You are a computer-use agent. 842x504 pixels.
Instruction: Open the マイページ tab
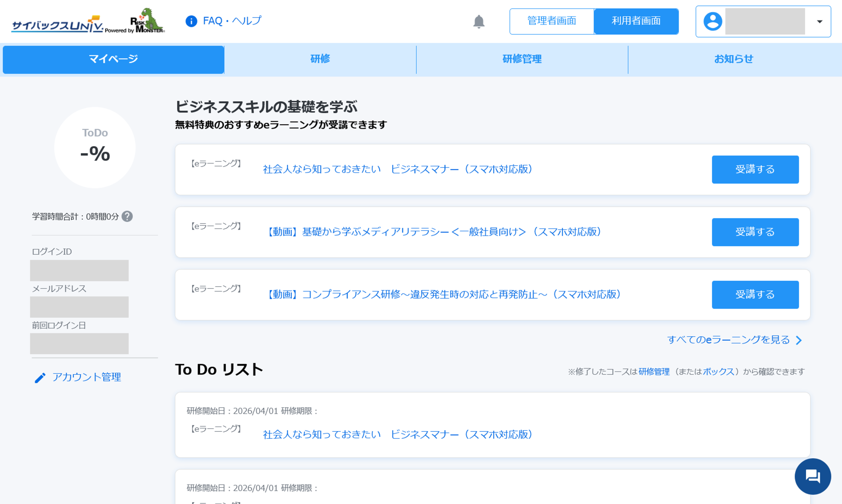(x=113, y=60)
